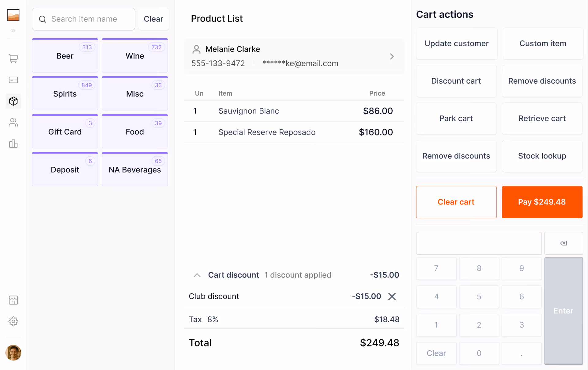
Task: Click the Pay $249.48 button
Action: (x=542, y=202)
